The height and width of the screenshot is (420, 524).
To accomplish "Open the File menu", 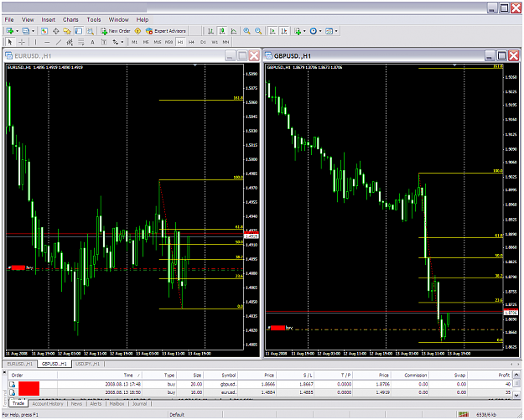I will [x=9, y=20].
